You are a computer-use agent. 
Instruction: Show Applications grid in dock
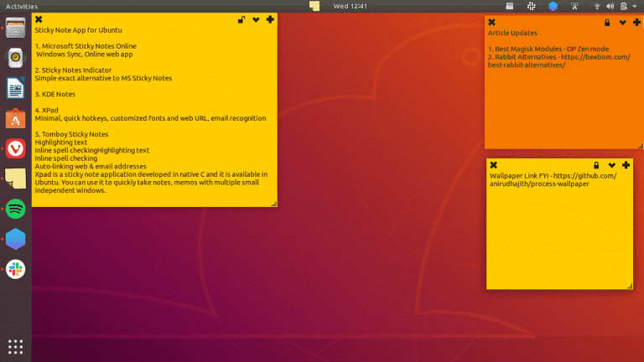(x=15, y=347)
